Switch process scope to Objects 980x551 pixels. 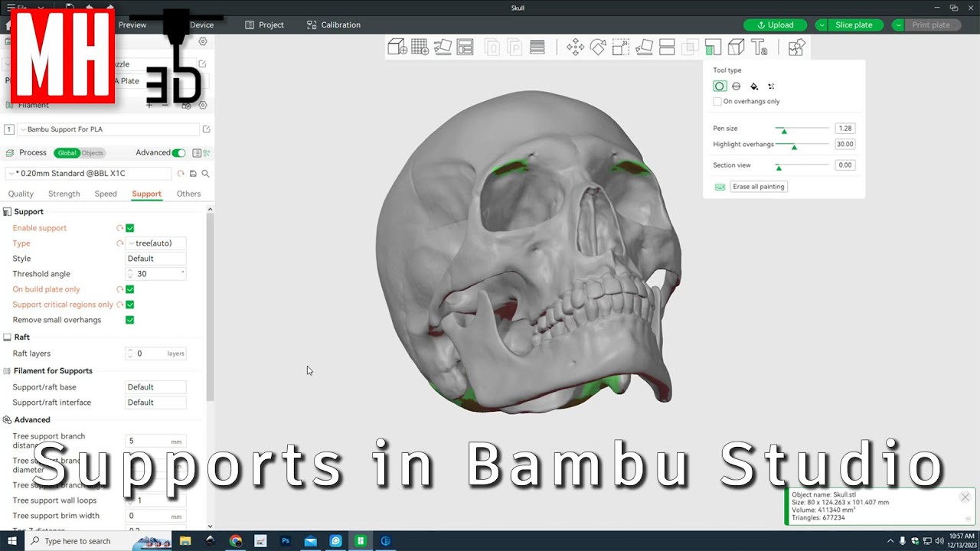pos(92,153)
